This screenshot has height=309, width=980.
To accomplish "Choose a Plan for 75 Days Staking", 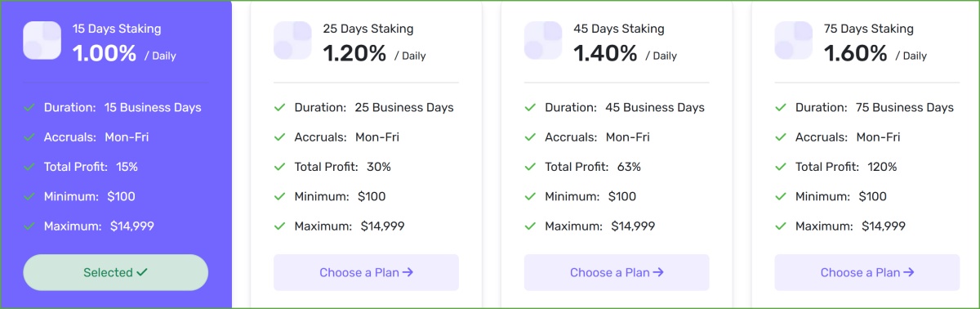I will (x=867, y=272).
